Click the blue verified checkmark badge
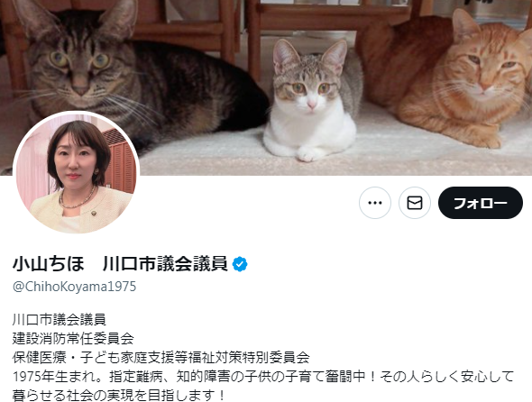Image resolution: width=532 pixels, height=402 pixels. pos(240,264)
